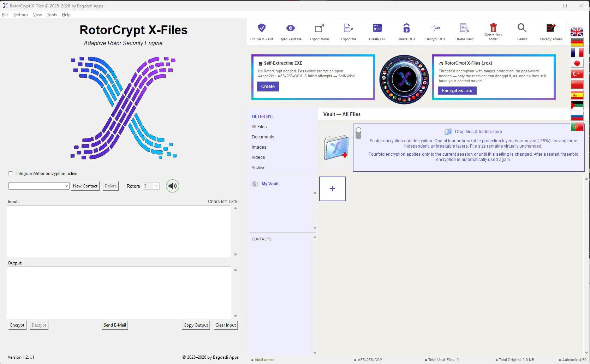The height and width of the screenshot is (364, 590).
Task: Switch language with the Japanese flag
Action: (x=577, y=63)
